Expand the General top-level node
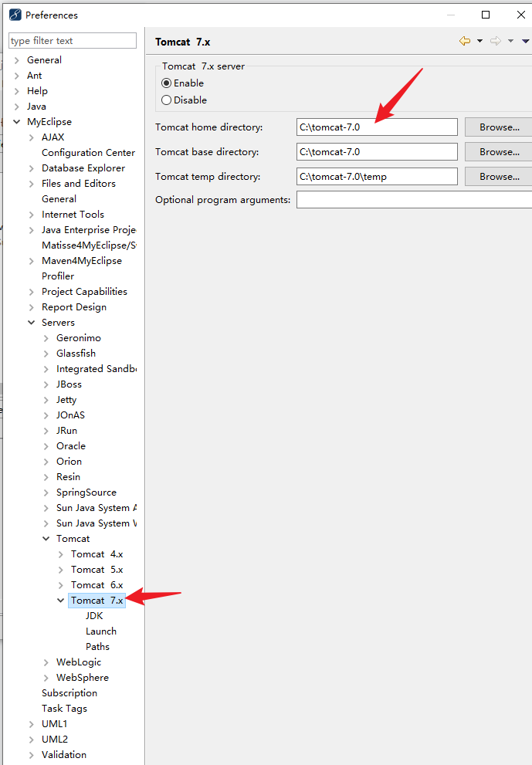 coord(16,60)
